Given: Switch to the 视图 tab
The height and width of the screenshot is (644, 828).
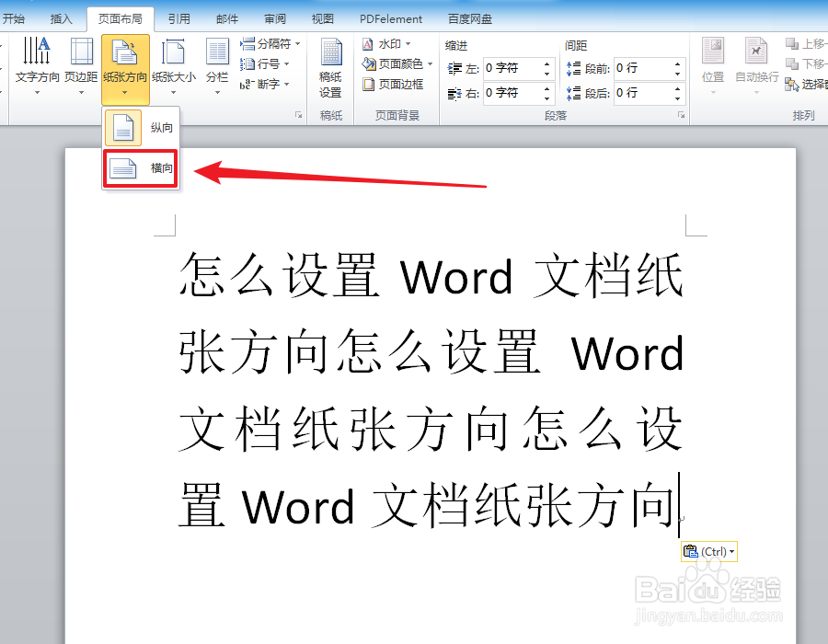Looking at the screenshot, I should click(x=323, y=19).
